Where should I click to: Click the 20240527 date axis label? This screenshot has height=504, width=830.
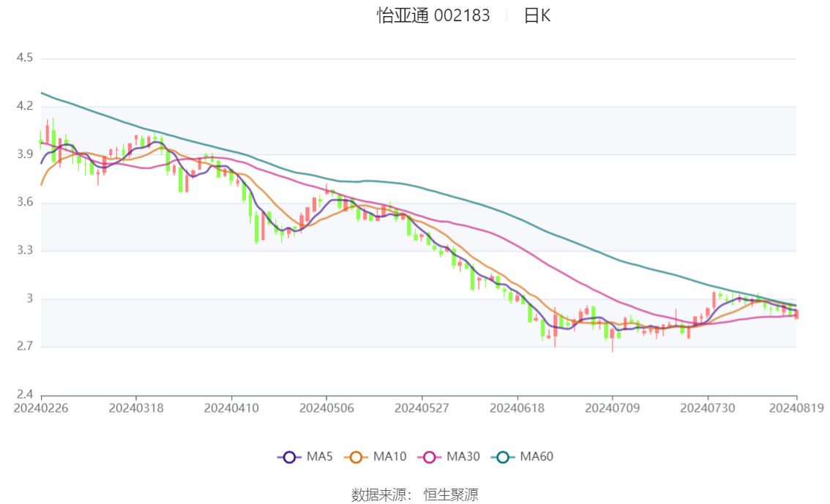pos(422,408)
